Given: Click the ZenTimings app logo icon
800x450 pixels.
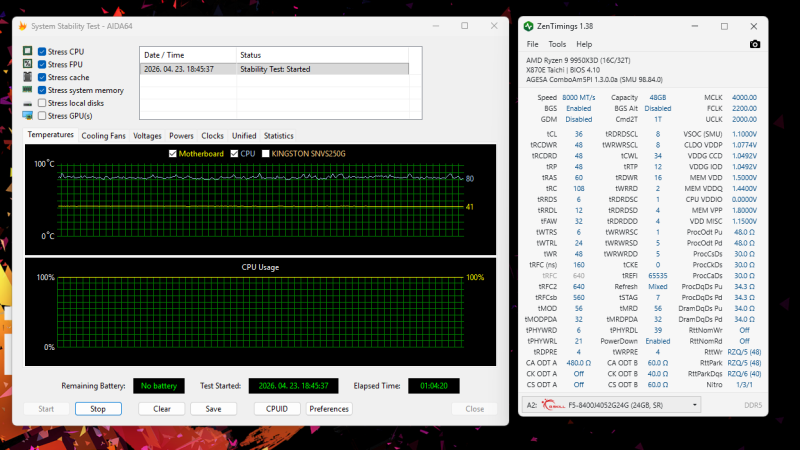Looking at the screenshot, I should [x=529, y=26].
